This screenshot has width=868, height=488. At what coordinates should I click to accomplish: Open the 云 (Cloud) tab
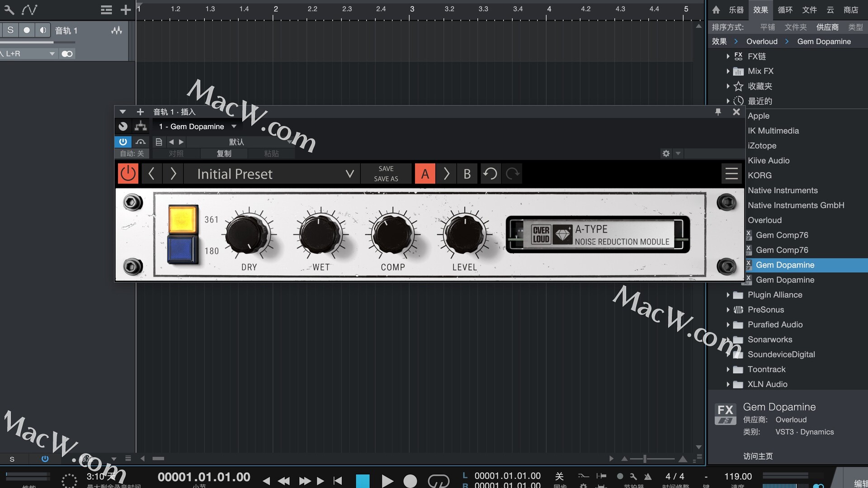(830, 9)
